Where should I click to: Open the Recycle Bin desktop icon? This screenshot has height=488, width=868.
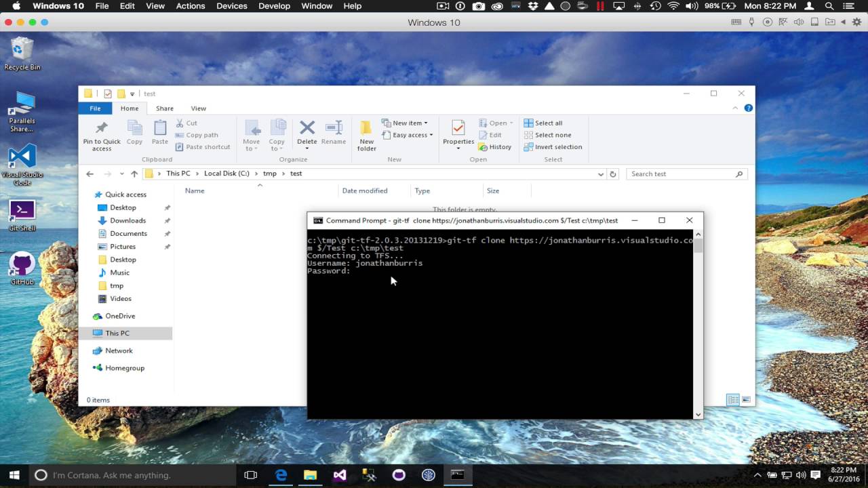tap(22, 54)
